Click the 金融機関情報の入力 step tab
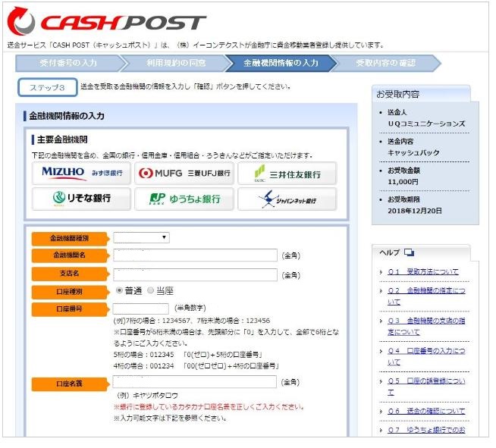496x448 pixels. 281,63
